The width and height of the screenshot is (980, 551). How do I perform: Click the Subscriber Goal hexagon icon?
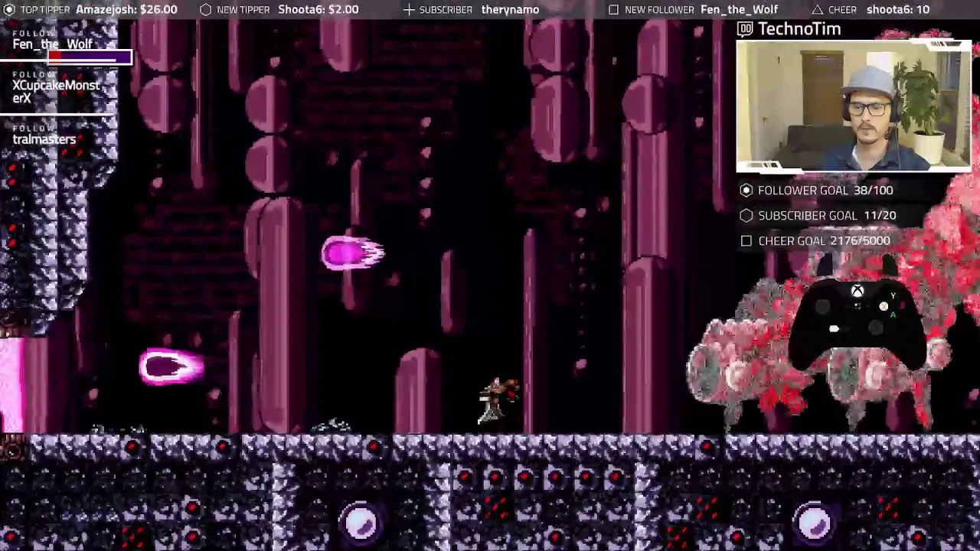[746, 216]
